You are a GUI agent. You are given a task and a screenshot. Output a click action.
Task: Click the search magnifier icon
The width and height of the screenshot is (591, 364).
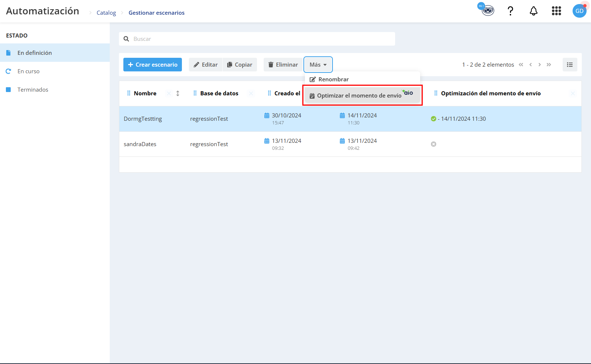[x=126, y=39]
